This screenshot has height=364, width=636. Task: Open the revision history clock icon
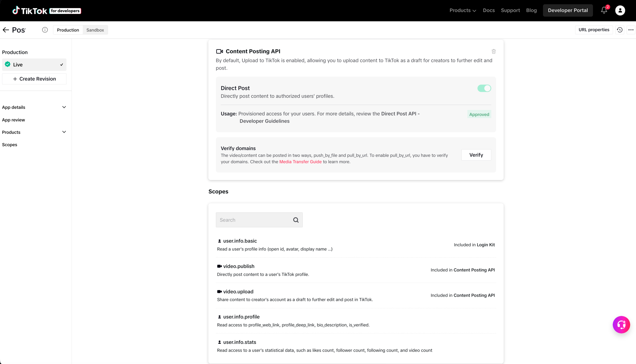(620, 30)
